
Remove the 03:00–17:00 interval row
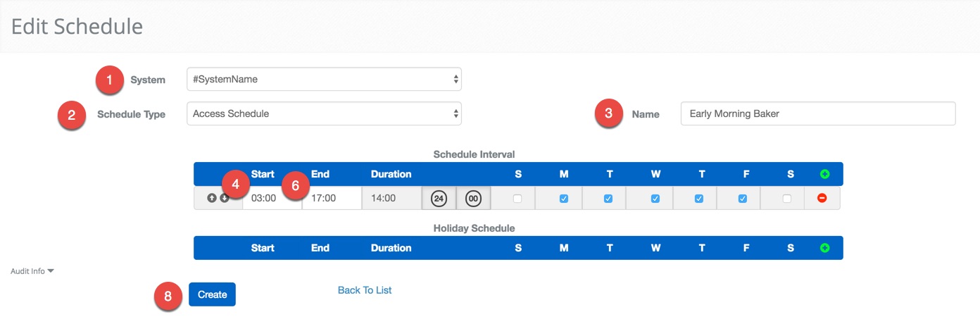tap(822, 198)
